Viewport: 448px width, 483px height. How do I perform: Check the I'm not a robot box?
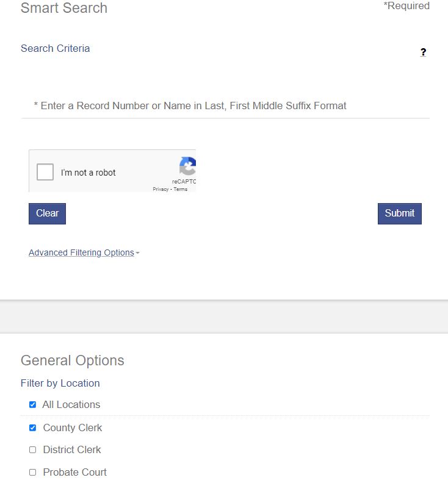[45, 173]
